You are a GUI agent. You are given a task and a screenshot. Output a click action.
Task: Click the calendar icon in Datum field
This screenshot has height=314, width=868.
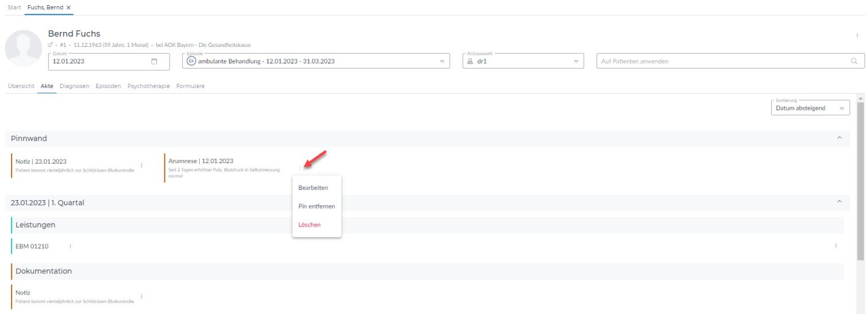pyautogui.click(x=154, y=62)
